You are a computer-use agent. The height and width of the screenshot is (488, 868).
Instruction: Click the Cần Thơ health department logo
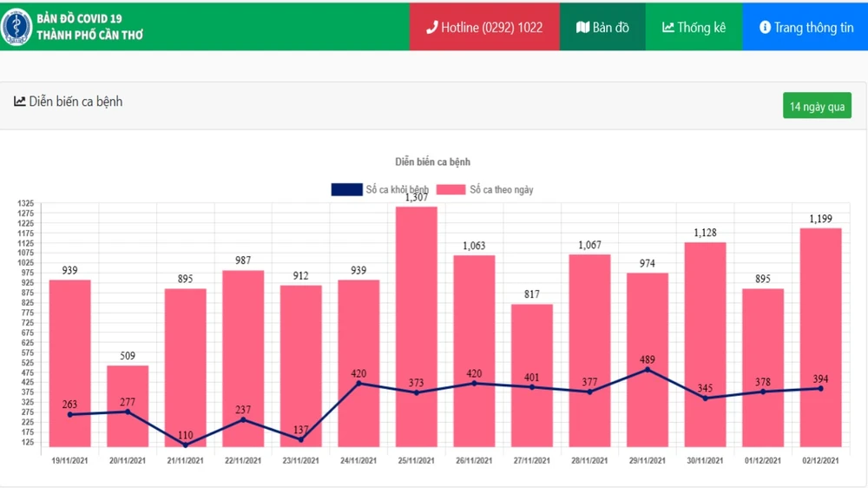(16, 27)
